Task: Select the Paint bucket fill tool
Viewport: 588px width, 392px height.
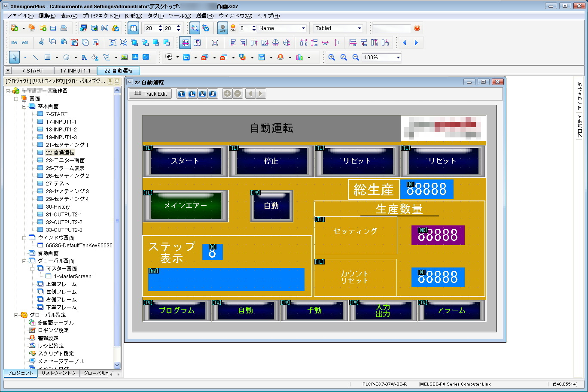Action: tap(95, 57)
